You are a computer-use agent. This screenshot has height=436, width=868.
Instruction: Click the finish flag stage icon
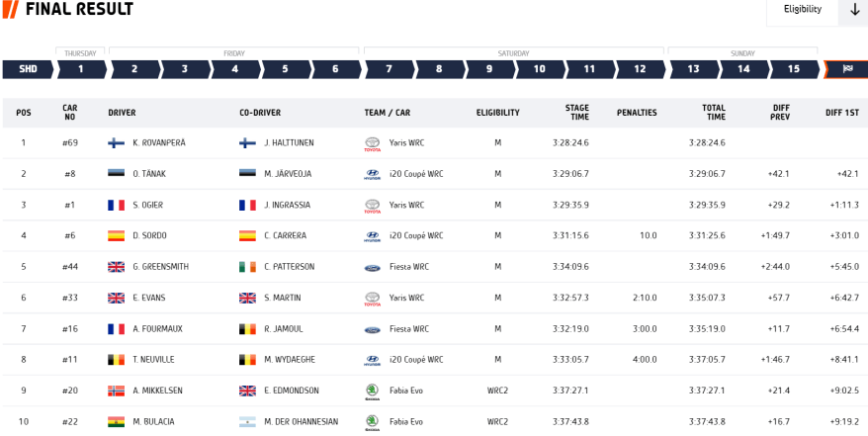point(847,69)
